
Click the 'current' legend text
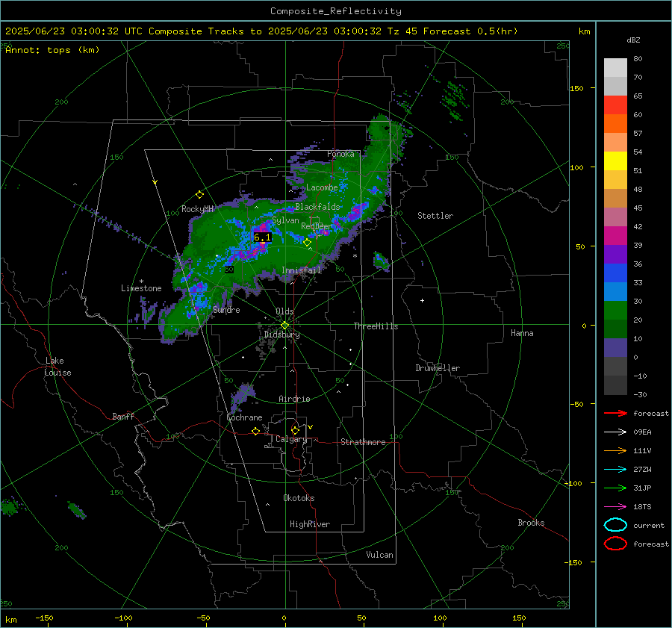tap(649, 526)
